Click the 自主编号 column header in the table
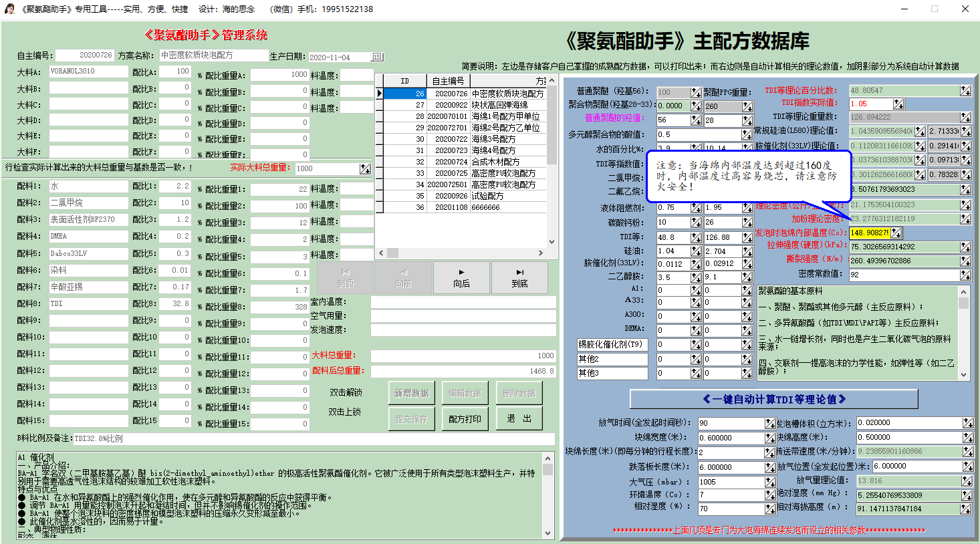Viewport: 980px width, 544px height. [x=448, y=81]
